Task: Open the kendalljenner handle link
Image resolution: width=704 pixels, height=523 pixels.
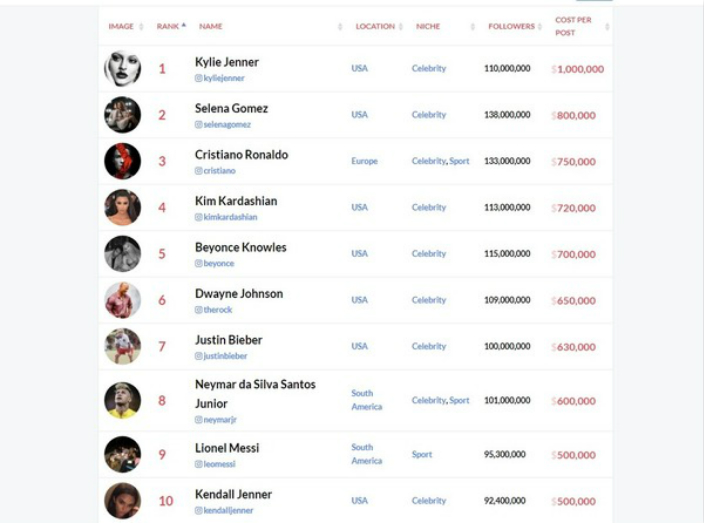Action: [228, 510]
